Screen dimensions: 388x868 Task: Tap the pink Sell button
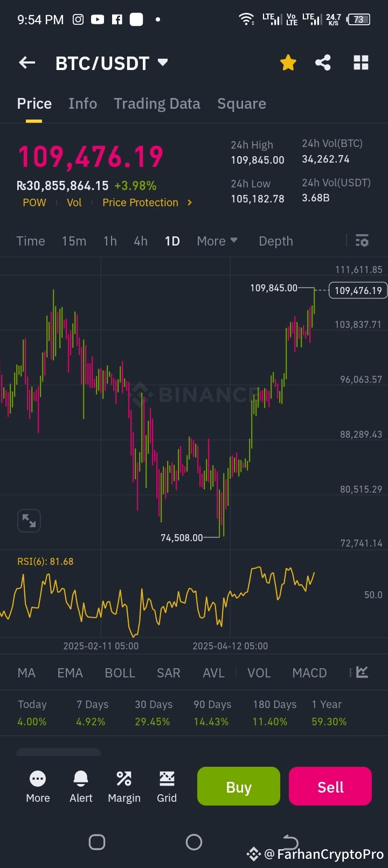click(330, 786)
